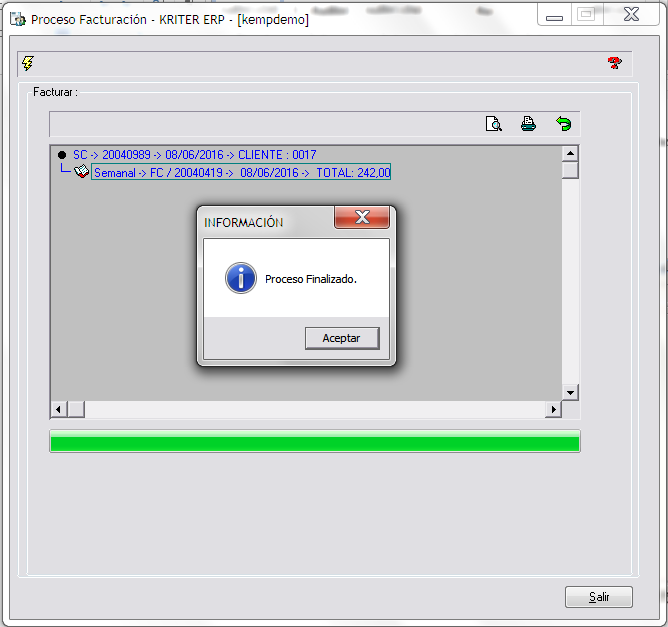Click the blue information icon in dialog
Viewport: 668px width, 627px height.
[241, 278]
